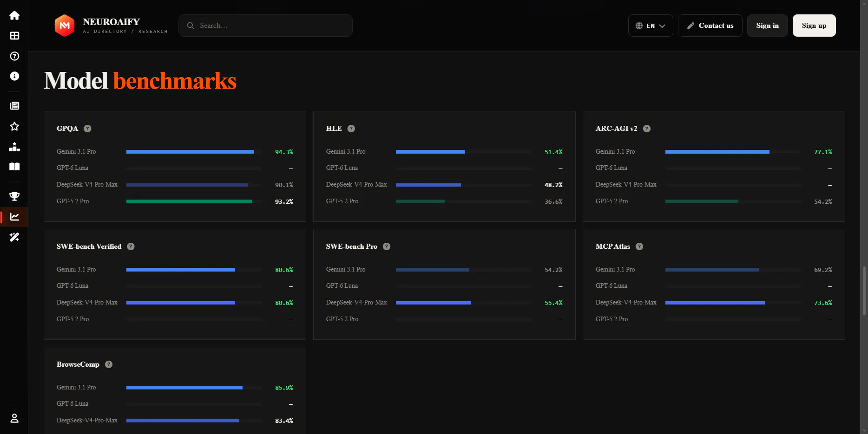Open the trophy sidebar icon
The image size is (868, 434).
14,196
